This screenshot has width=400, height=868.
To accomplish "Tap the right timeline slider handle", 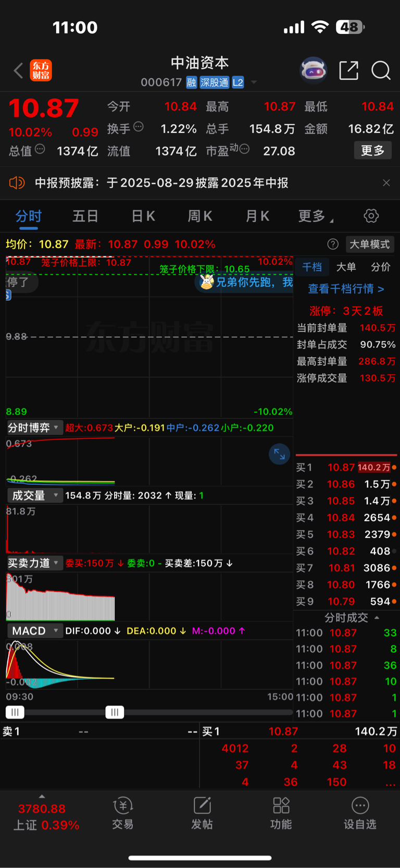I will (115, 712).
